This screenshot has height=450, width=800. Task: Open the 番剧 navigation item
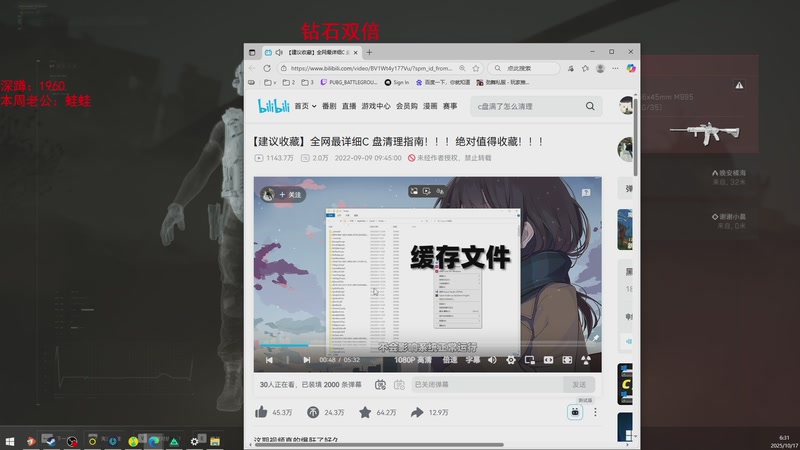coord(329,106)
